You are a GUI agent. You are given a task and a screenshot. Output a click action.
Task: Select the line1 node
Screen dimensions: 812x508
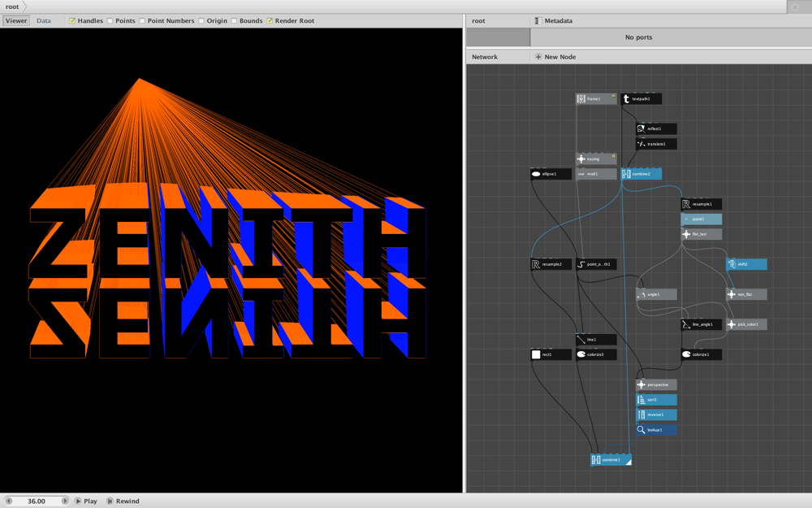(596, 339)
